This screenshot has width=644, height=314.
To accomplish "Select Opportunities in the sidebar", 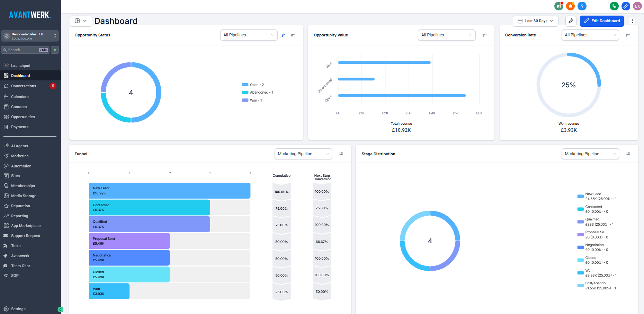I will (x=23, y=117).
